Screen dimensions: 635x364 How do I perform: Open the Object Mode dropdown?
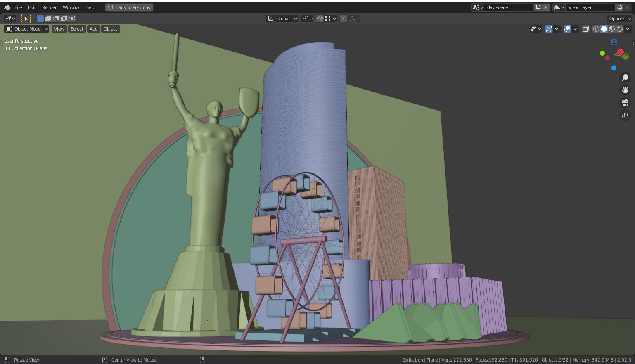(x=26, y=29)
